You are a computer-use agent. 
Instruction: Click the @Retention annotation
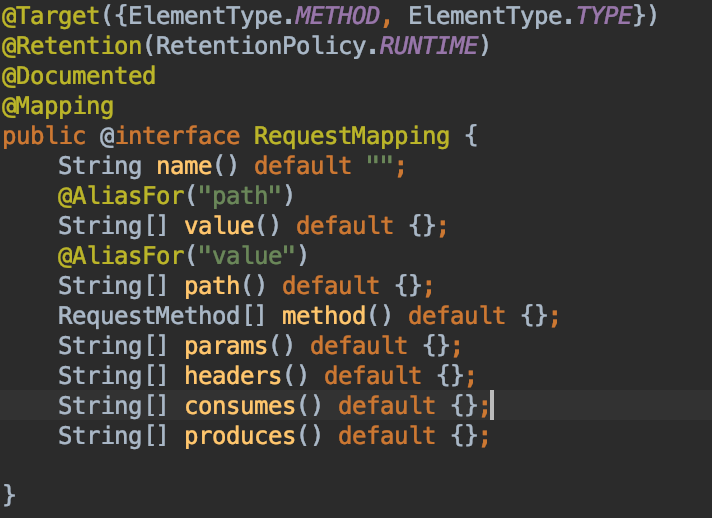tap(60, 45)
